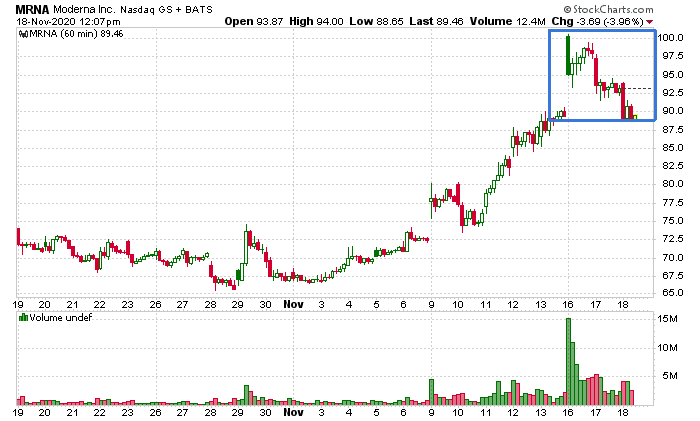Click the 67.5 price axis label
The image size is (700, 421).
point(673,276)
